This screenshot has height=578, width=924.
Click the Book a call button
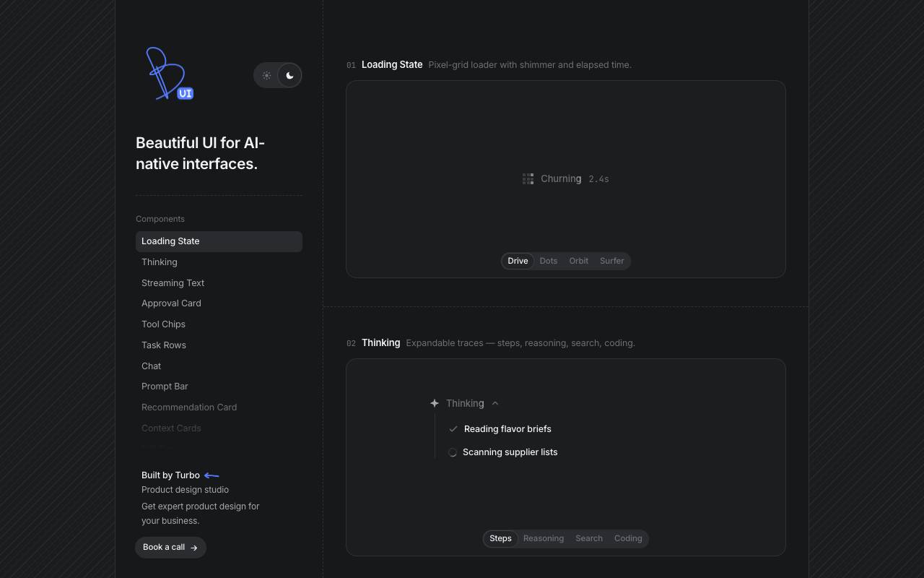(170, 548)
